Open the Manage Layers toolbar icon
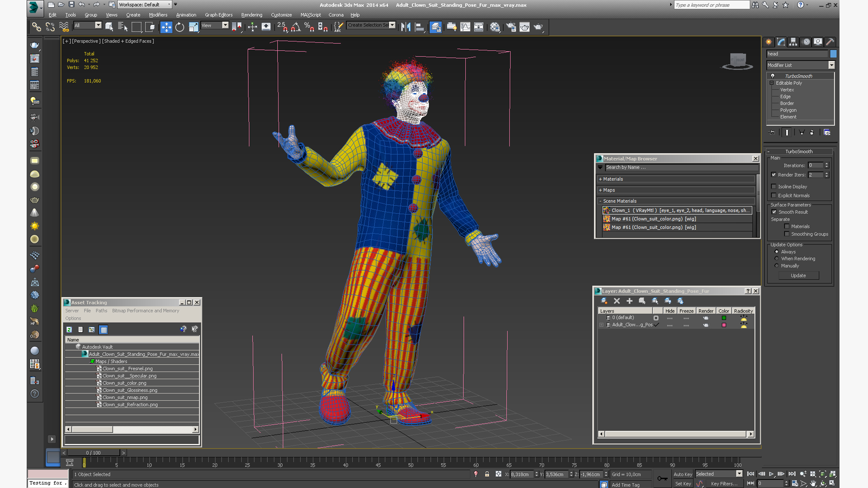Screen dimensions: 868x488 tap(435, 27)
